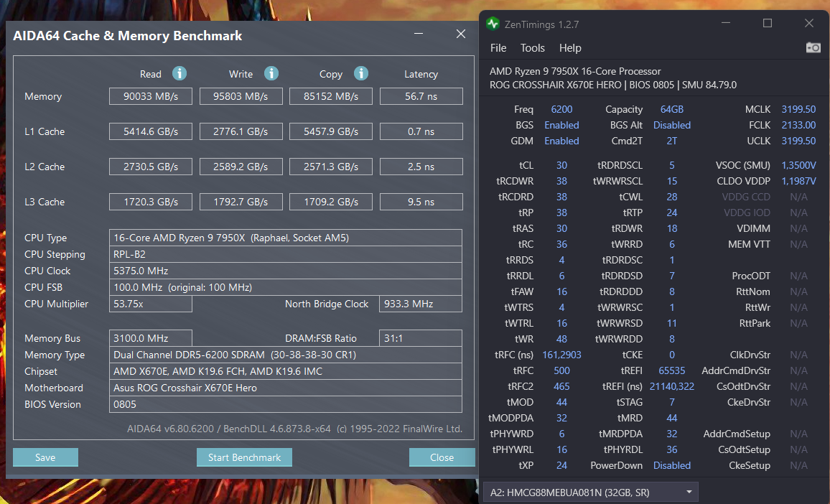
Task: Click the L1 Cache Read value 5414.6 GB/s
Action: click(x=151, y=131)
